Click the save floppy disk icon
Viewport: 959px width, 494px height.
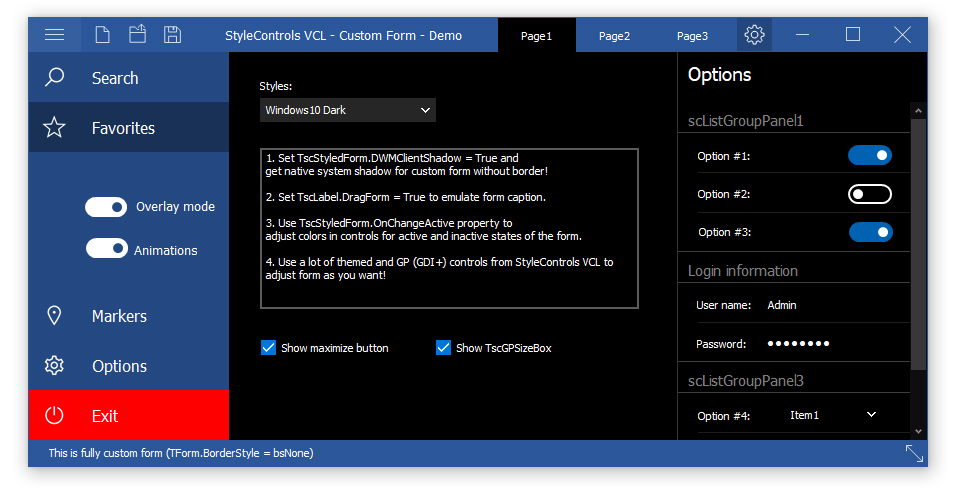pyautogui.click(x=172, y=35)
